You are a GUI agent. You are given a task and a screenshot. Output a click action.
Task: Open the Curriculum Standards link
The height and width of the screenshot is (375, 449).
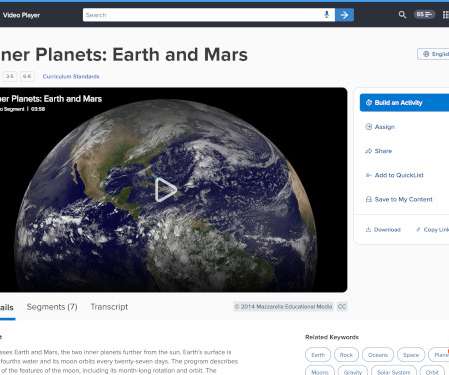(x=71, y=76)
